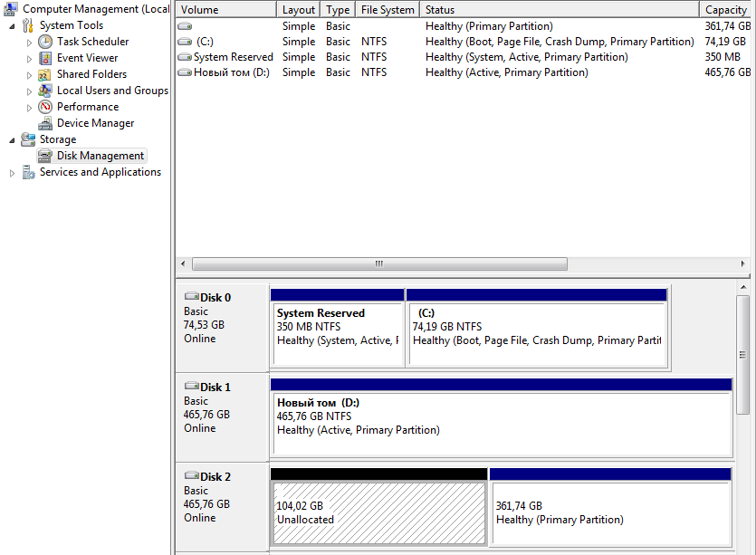The width and height of the screenshot is (756, 555).
Task: Collapse the System Tools tree node
Action: coord(12,26)
